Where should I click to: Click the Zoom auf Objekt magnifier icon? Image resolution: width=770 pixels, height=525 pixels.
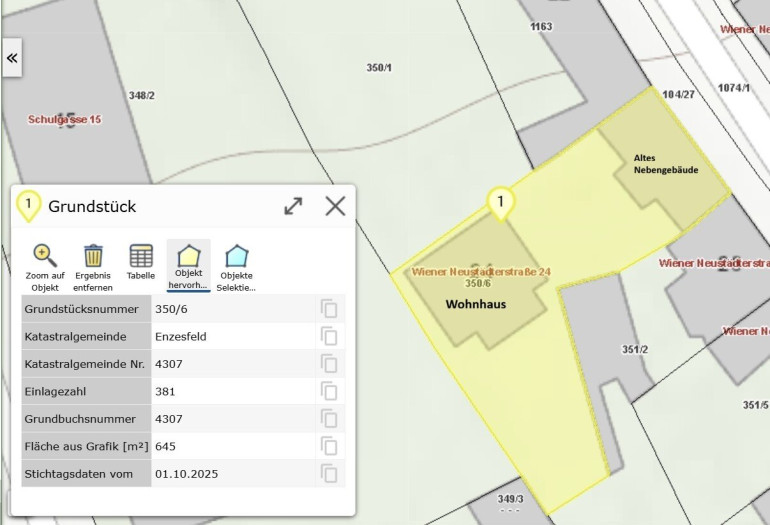[x=44, y=257]
